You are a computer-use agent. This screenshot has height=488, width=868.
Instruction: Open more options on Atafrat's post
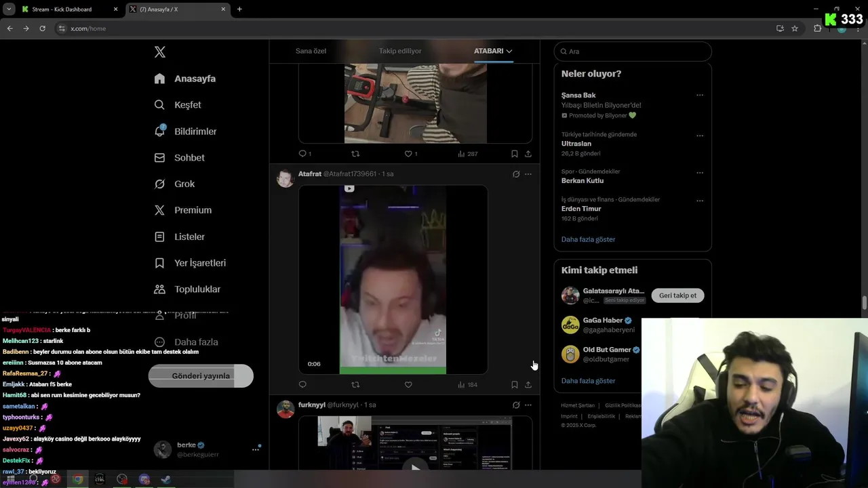click(528, 174)
